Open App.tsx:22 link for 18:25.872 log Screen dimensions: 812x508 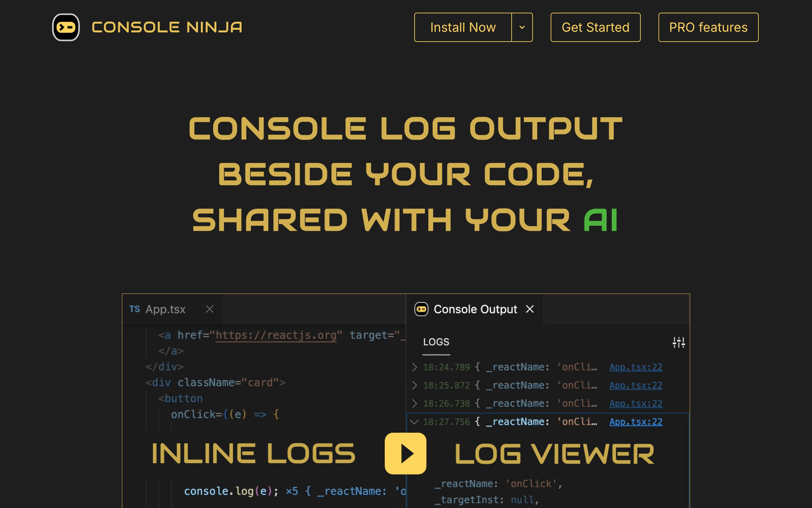tap(636, 385)
